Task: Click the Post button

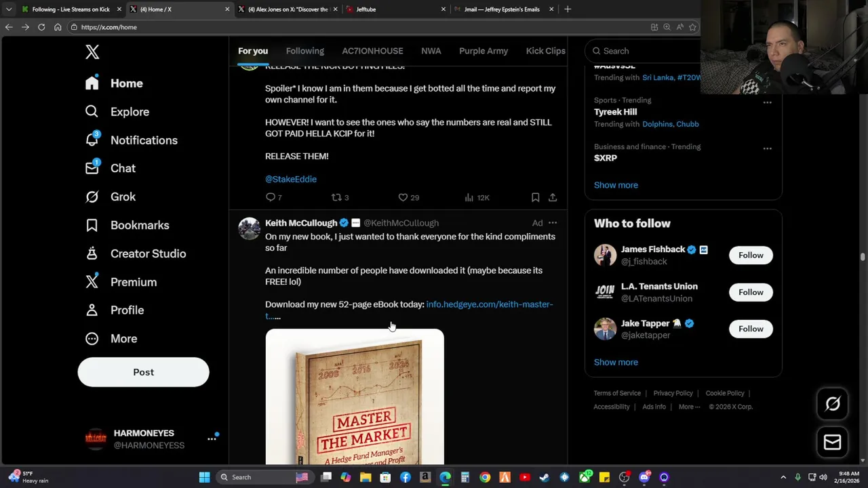Action: (x=143, y=372)
